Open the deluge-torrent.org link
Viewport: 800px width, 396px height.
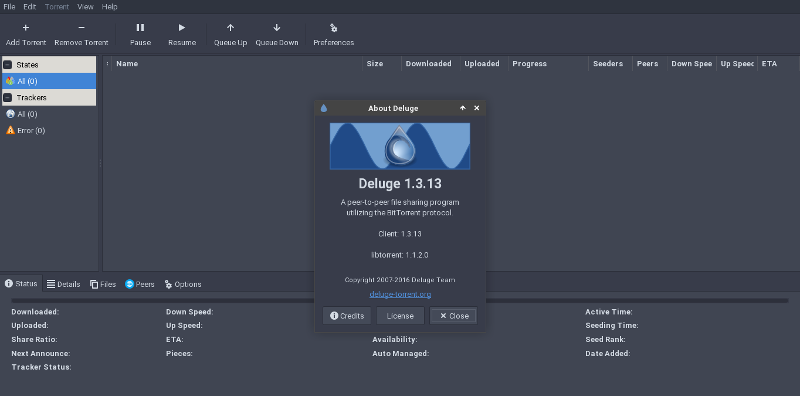(401, 294)
